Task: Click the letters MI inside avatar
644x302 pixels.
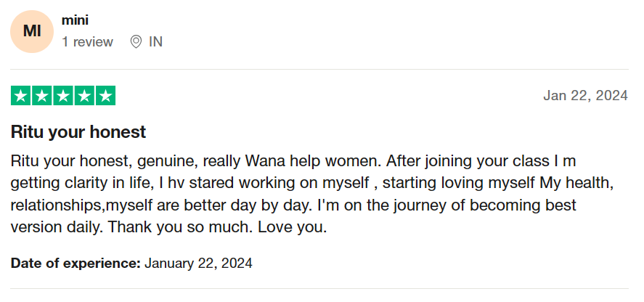Action: (32, 32)
